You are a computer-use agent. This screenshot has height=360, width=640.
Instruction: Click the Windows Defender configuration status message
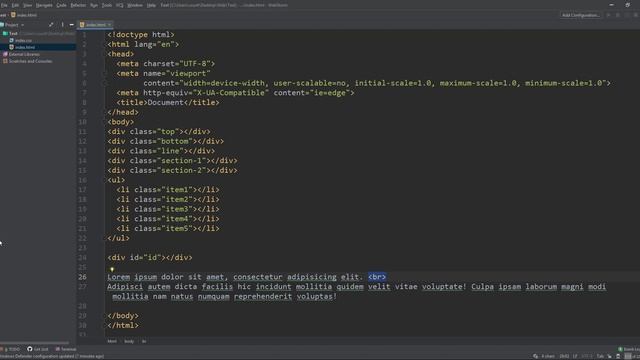[52, 356]
